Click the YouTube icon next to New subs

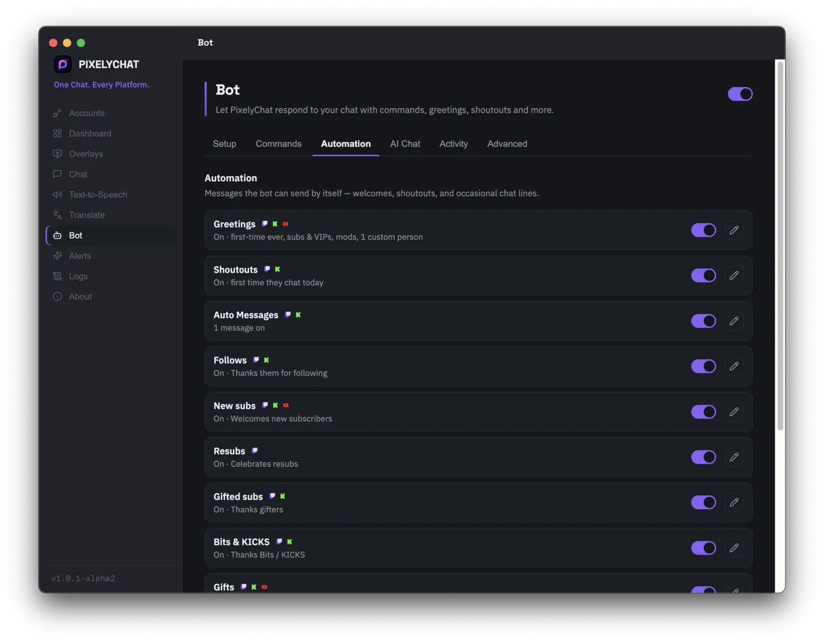286,406
